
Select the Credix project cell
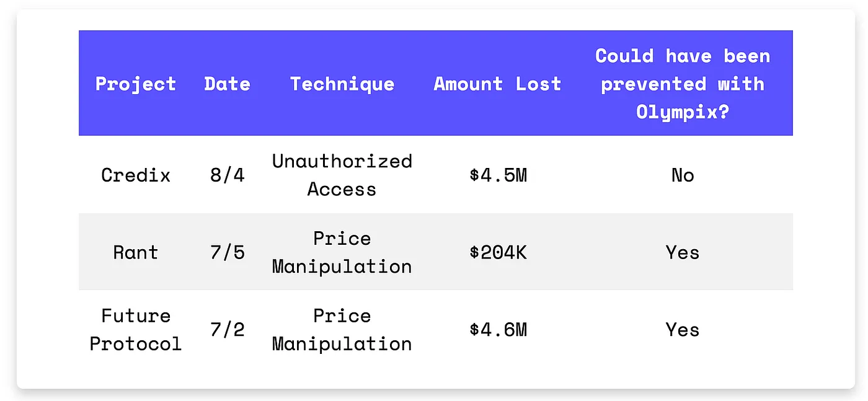(x=136, y=175)
